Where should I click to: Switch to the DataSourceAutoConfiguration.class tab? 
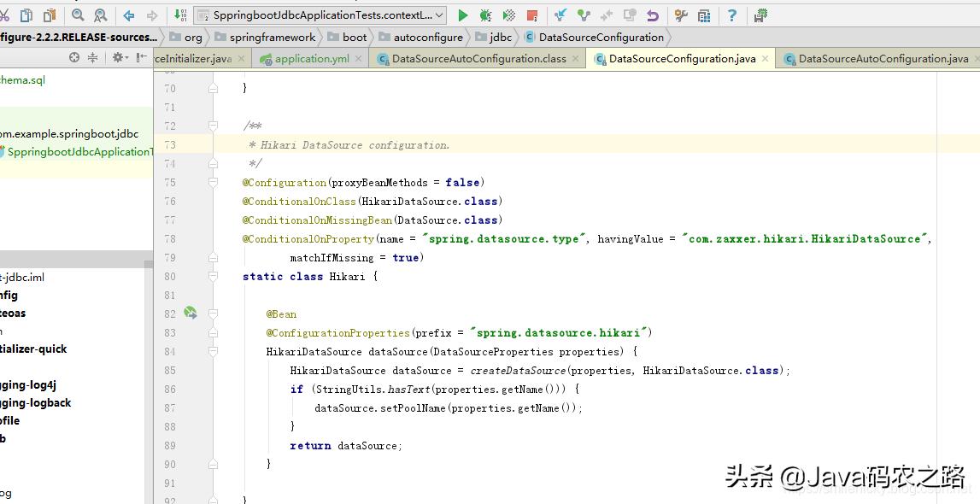click(477, 60)
